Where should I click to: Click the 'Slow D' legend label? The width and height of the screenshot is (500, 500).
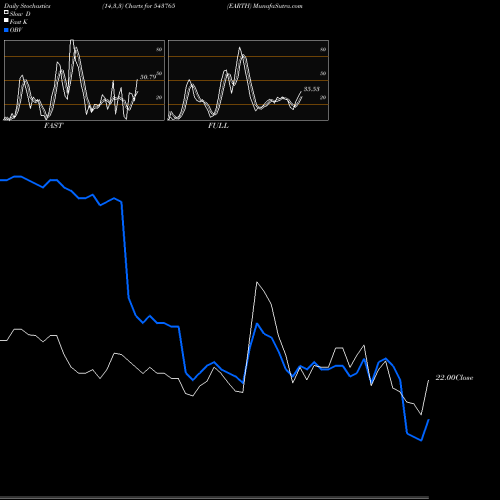click(x=20, y=14)
